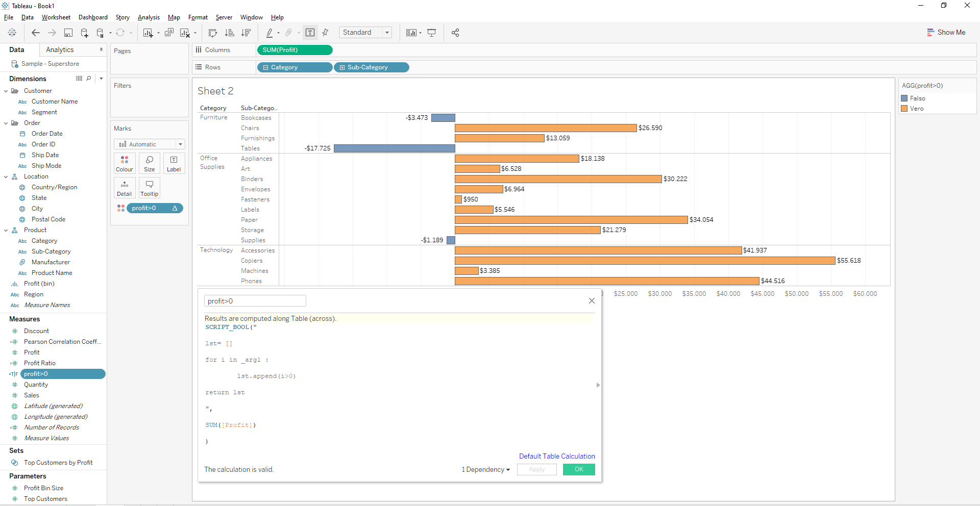
Task: Open the Colour mark card
Action: [124, 163]
